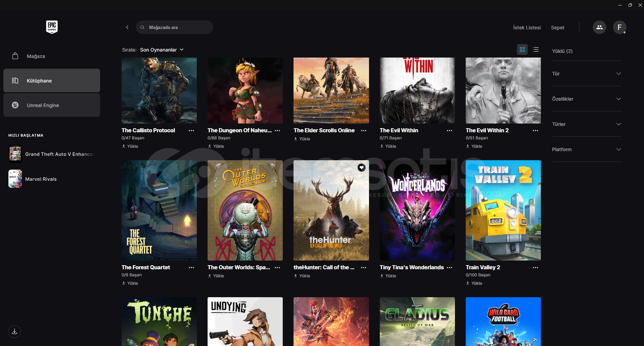This screenshot has width=644, height=346.
Task: Expand the Türler filter
Action: 587,124
